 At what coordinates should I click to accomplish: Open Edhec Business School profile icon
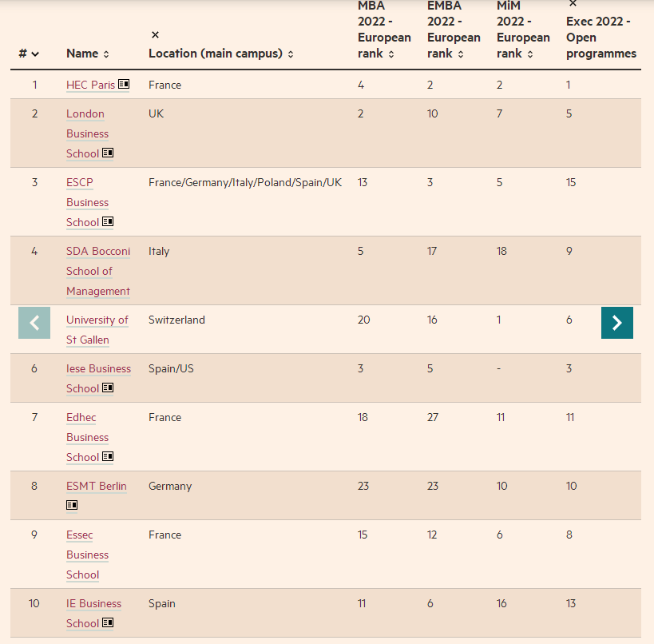pyautogui.click(x=108, y=456)
